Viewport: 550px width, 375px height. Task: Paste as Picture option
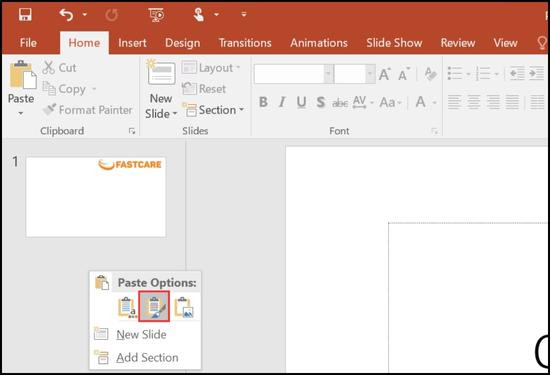tap(184, 307)
